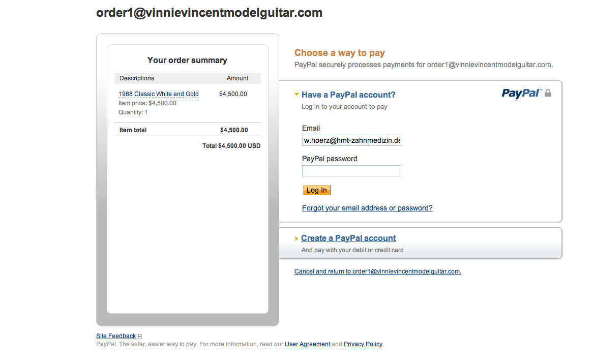Collapse the Have a PayPal account arrow
Viewport: 594px width, 364px height.
(296, 95)
